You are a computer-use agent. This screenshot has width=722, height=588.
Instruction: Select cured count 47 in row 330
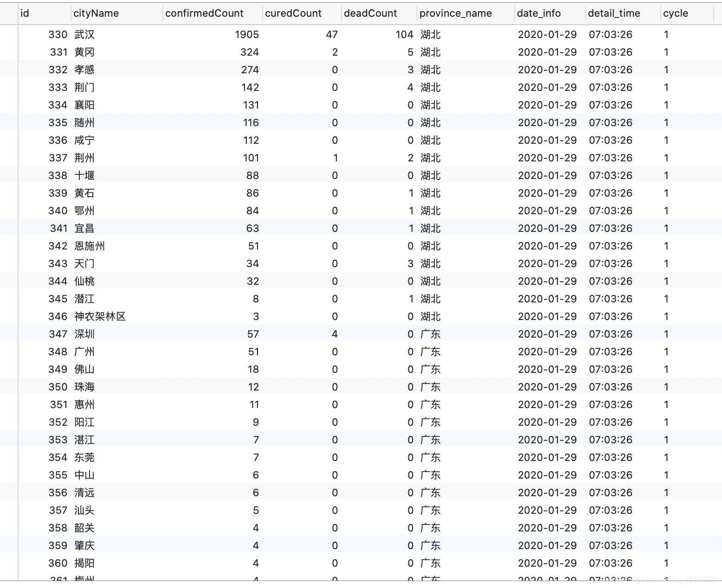point(332,34)
